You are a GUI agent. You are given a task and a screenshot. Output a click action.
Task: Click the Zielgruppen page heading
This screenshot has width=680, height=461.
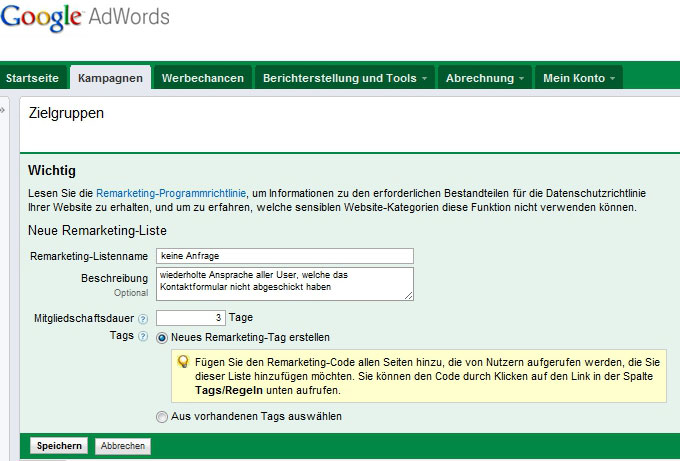(66, 113)
